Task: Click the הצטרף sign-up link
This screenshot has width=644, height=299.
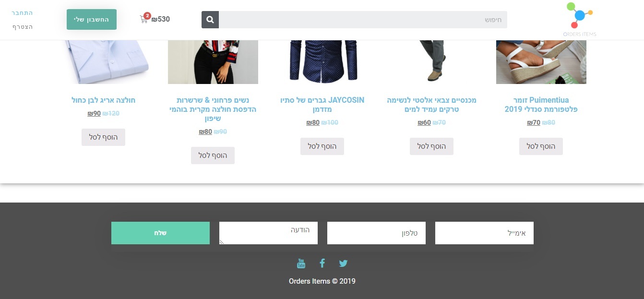Action: (x=23, y=27)
